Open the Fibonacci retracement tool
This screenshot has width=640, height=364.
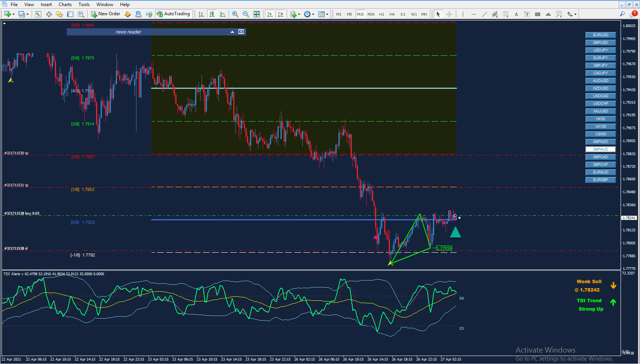tap(505, 14)
